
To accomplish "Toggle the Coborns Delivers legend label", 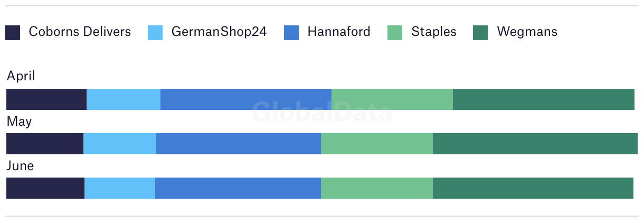I will tap(80, 32).
